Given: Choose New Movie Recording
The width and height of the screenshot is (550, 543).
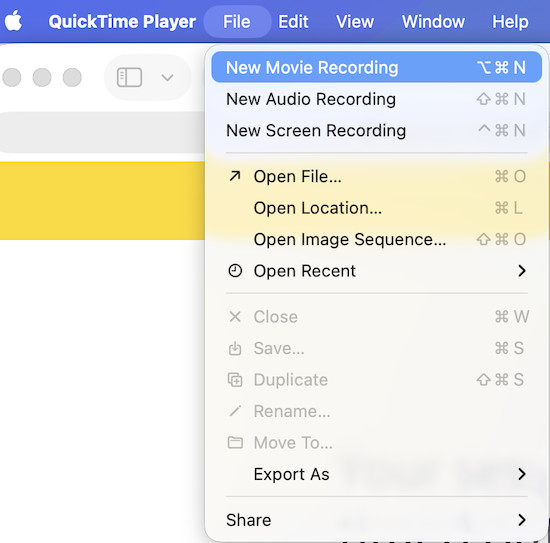Looking at the screenshot, I should [x=377, y=67].
